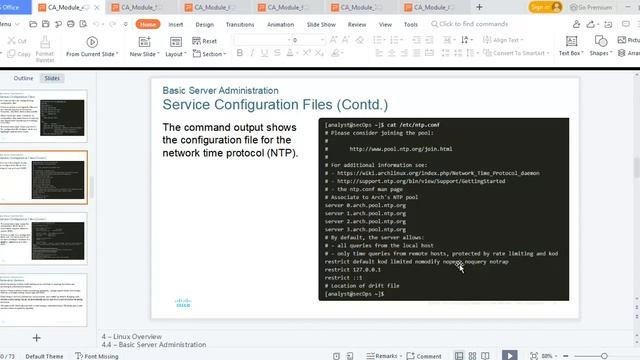Open the Slide Show ribbon tab
The height and width of the screenshot is (360, 640).
321,24
